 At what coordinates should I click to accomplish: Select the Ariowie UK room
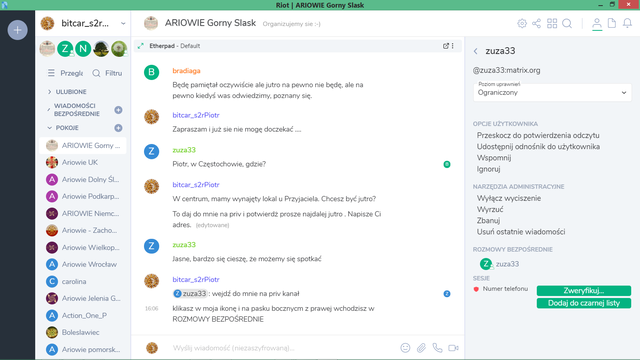coord(83,162)
